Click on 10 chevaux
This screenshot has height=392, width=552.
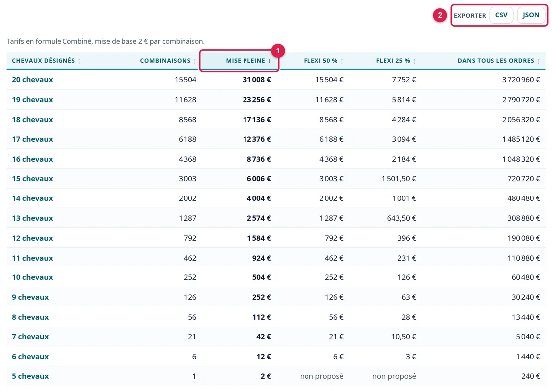pos(32,277)
